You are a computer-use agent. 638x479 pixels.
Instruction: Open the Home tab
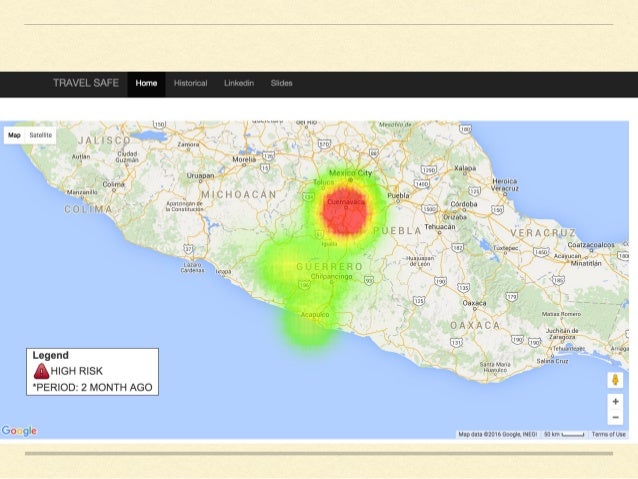pyautogui.click(x=146, y=83)
